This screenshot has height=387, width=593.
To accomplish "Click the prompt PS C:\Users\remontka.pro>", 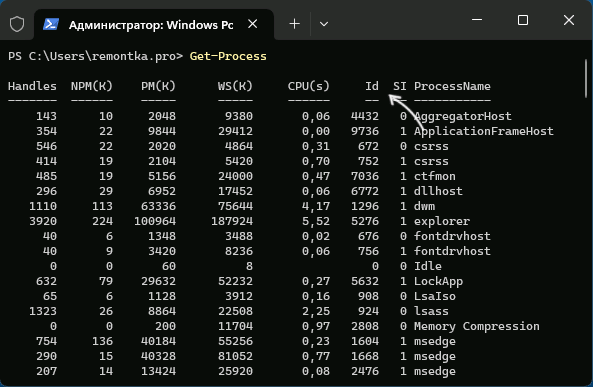I will click(x=95, y=56).
